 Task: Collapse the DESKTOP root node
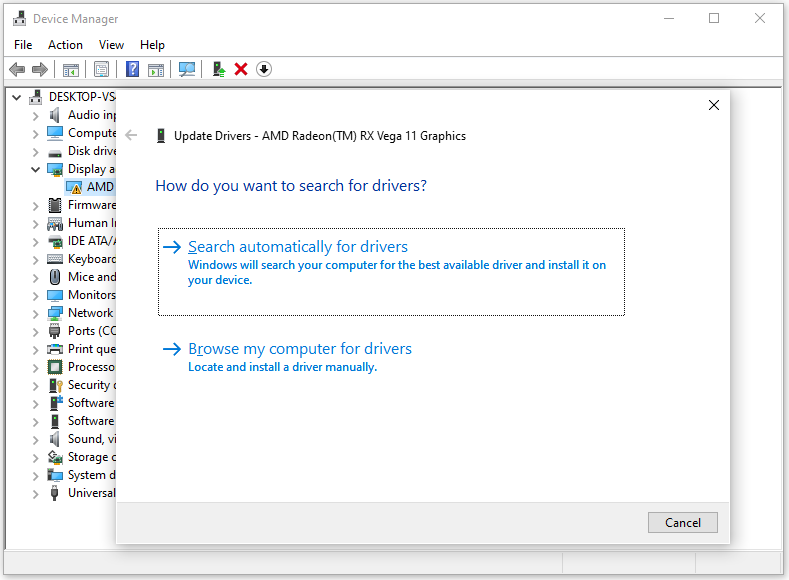pos(17,97)
